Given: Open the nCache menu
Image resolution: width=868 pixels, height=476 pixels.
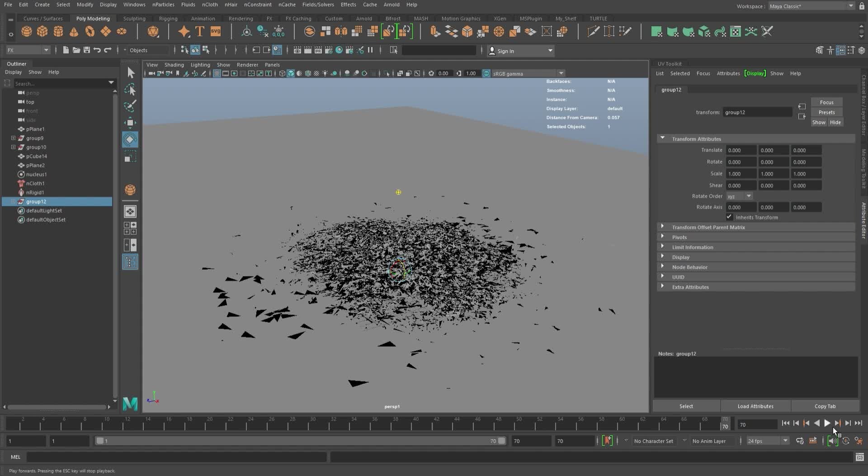Looking at the screenshot, I should (x=287, y=5).
